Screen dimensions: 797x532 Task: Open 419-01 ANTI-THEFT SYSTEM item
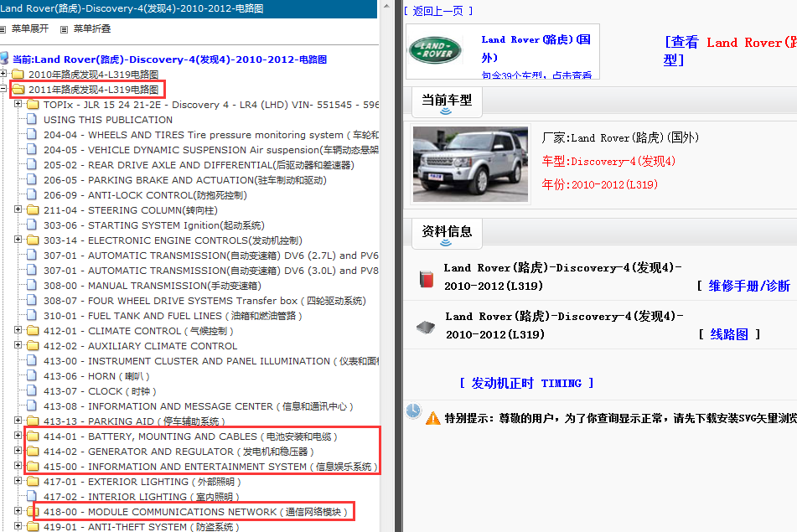(x=142, y=527)
